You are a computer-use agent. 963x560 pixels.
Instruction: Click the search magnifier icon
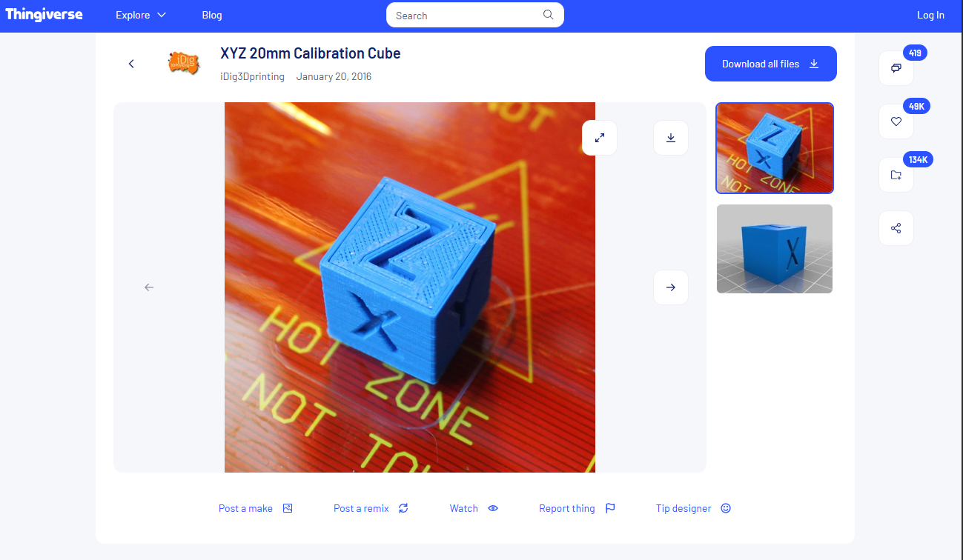pos(548,15)
